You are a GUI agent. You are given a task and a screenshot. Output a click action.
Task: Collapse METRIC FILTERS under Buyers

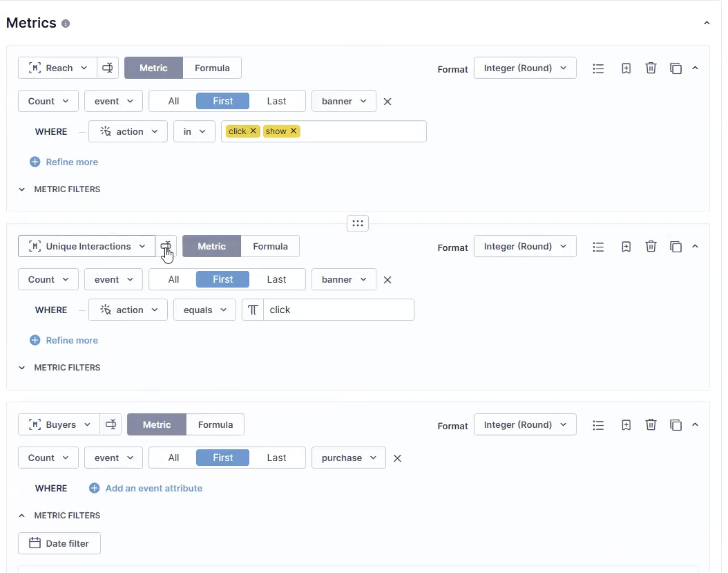59,516
